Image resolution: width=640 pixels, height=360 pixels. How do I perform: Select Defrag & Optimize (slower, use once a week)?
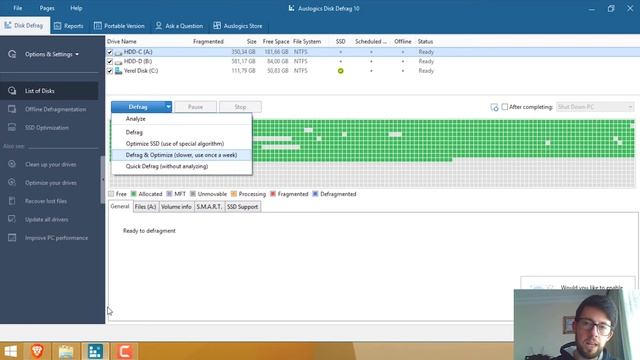pyautogui.click(x=182, y=155)
